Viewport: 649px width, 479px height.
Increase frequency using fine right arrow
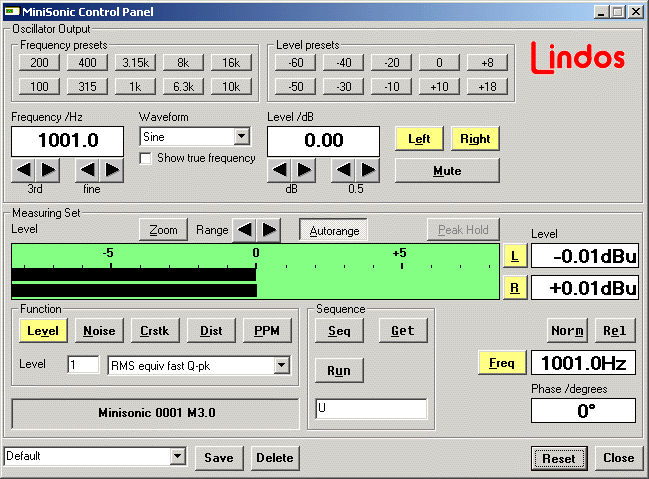pos(112,170)
